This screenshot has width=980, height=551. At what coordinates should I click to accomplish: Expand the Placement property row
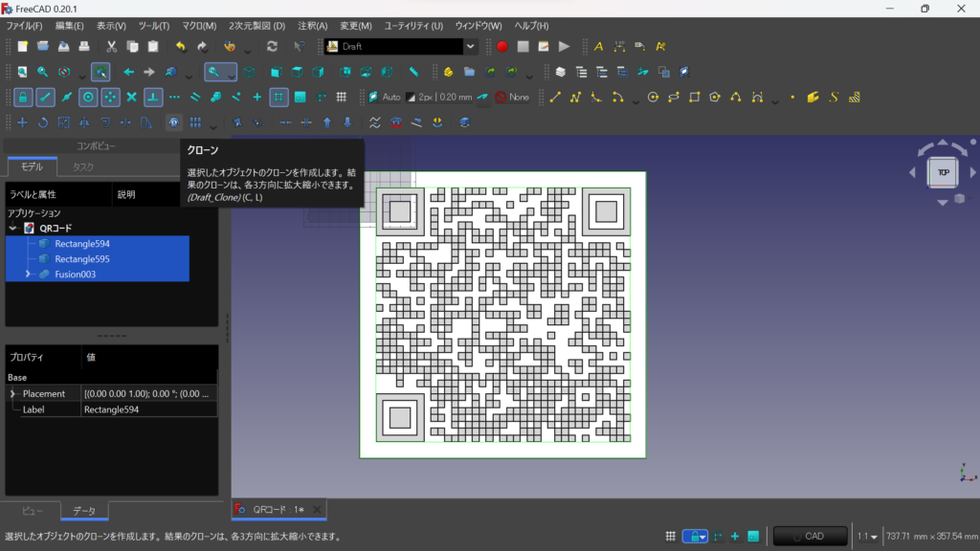(12, 393)
